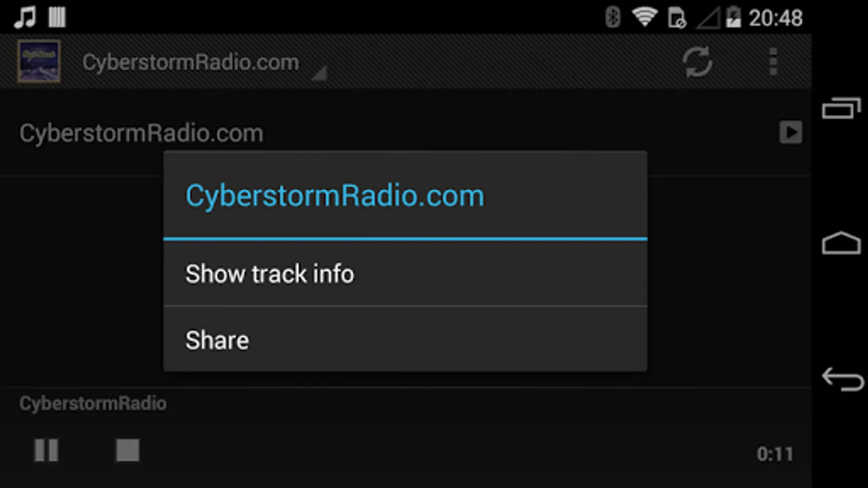Open the recent apps button
This screenshot has height=488, width=868.
(841, 108)
